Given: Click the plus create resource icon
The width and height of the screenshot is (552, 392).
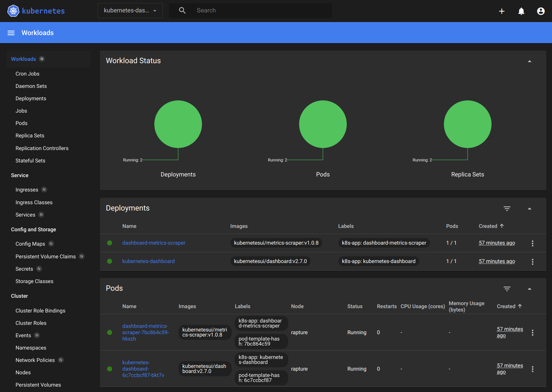Looking at the screenshot, I should [x=502, y=11].
